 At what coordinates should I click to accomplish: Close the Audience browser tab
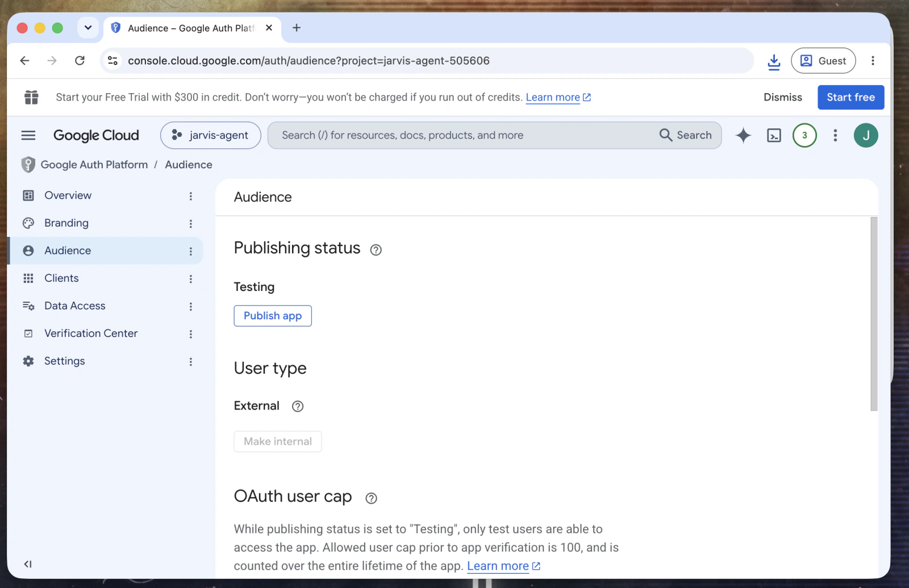click(x=269, y=28)
